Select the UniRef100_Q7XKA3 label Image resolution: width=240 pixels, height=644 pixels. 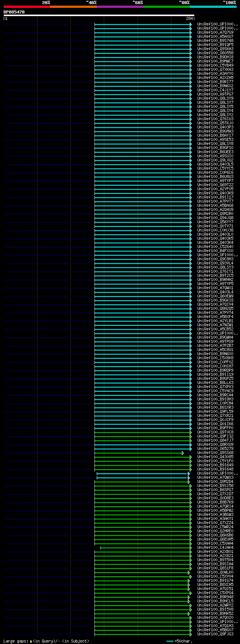pyautogui.click(x=215, y=70)
